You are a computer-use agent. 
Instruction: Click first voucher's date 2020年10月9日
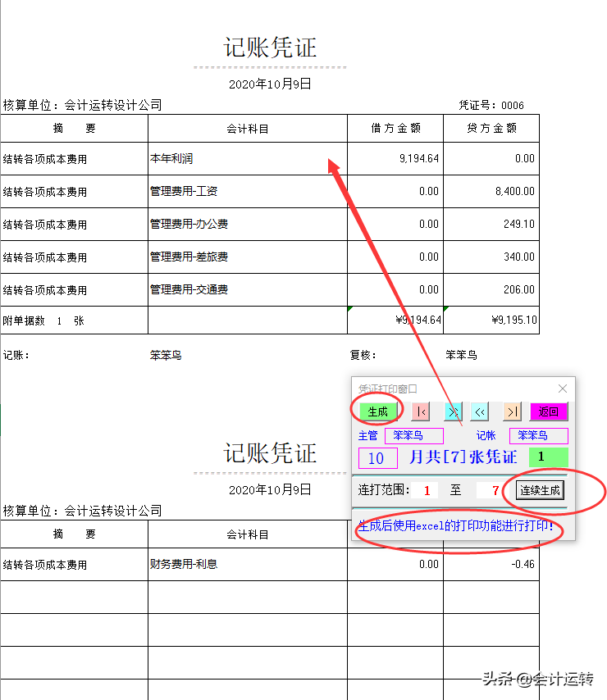270,84
